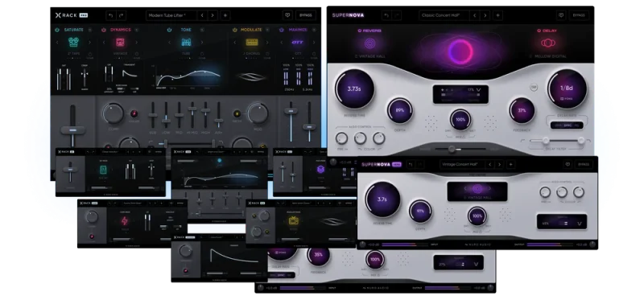Viewport: 644px width, 300px height.
Task: Click plus icon beside Classic Concert Hall preset
Action: point(497,15)
